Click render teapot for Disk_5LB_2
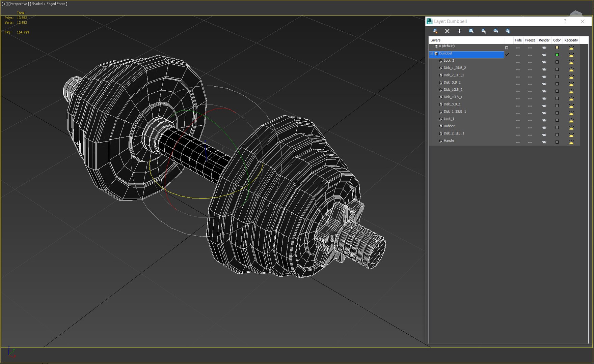The height and width of the screenshot is (364, 594). click(x=544, y=84)
